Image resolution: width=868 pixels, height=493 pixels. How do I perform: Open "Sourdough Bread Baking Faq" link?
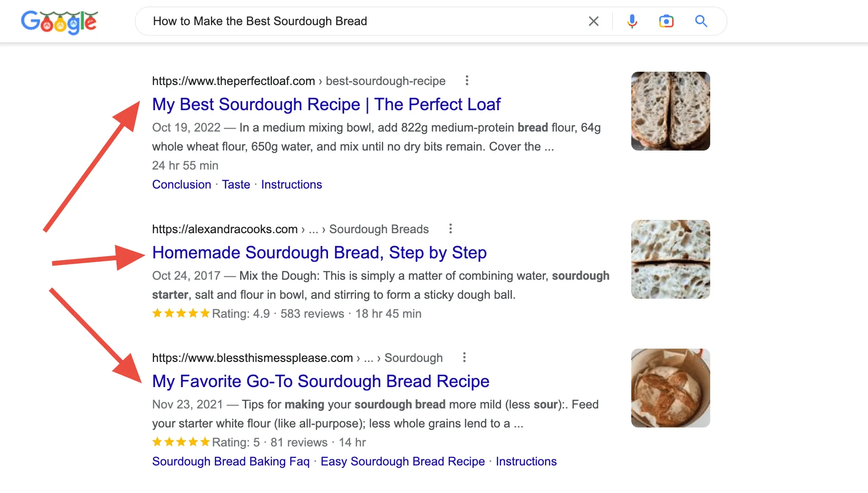(x=231, y=461)
